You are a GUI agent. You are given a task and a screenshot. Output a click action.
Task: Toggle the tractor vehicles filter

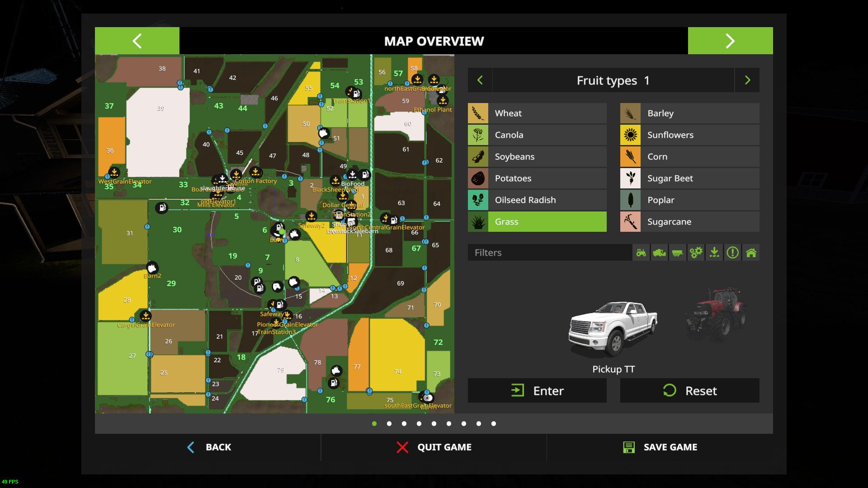point(641,253)
